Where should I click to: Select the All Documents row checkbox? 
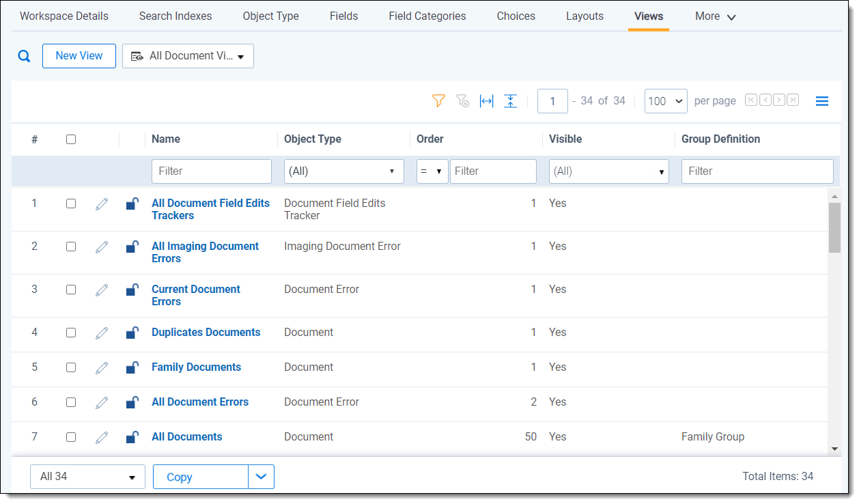click(x=71, y=437)
